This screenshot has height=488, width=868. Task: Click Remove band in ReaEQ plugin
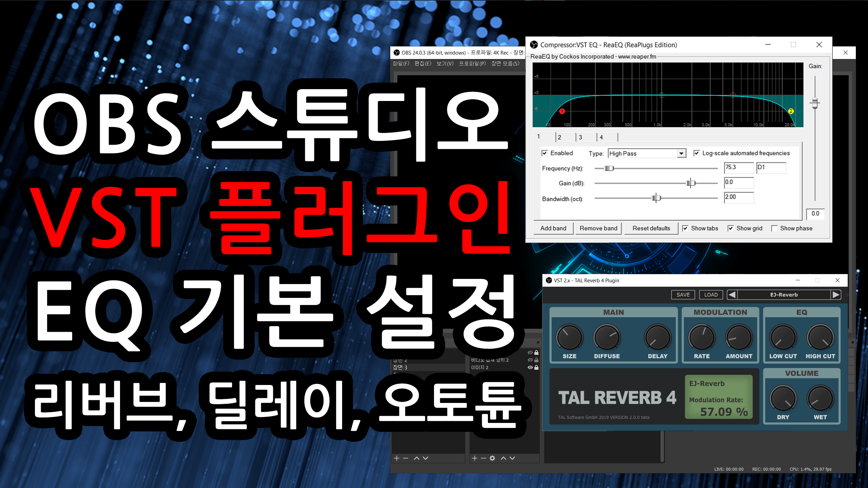[x=598, y=228]
